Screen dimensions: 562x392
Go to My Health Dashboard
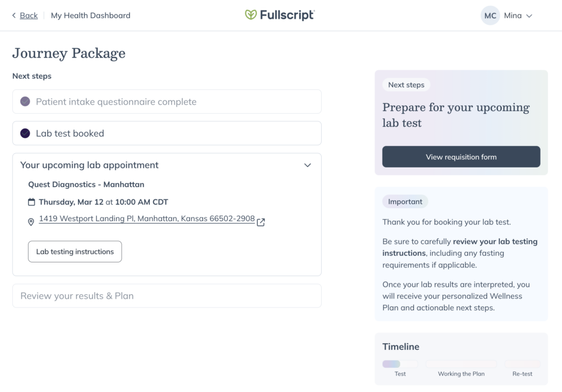[x=91, y=15]
